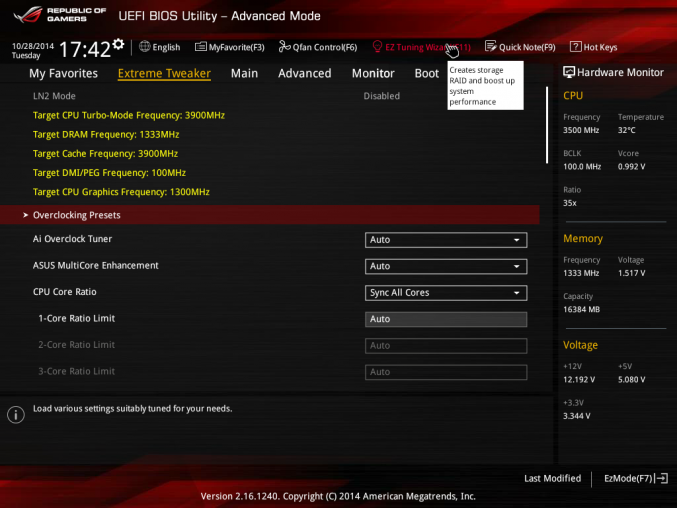Click the settings list scrollbar
The width and height of the screenshot is (677, 508).
click(x=547, y=125)
